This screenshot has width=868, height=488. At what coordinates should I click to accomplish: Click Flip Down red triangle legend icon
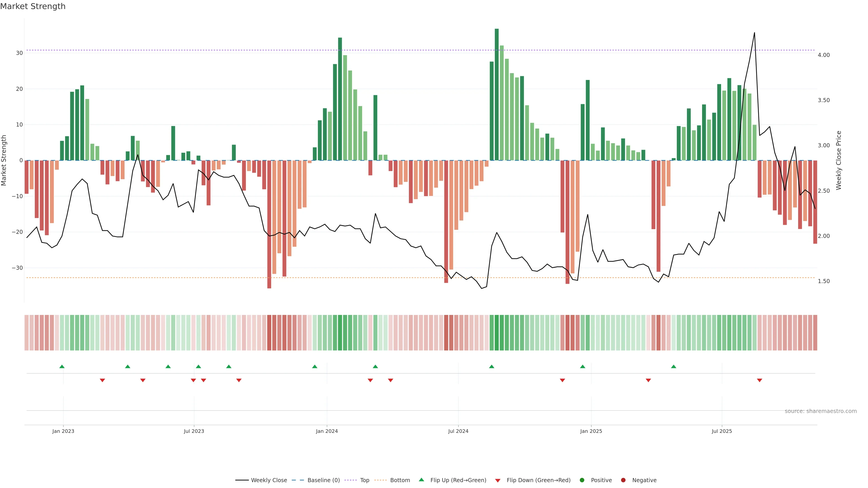point(498,481)
